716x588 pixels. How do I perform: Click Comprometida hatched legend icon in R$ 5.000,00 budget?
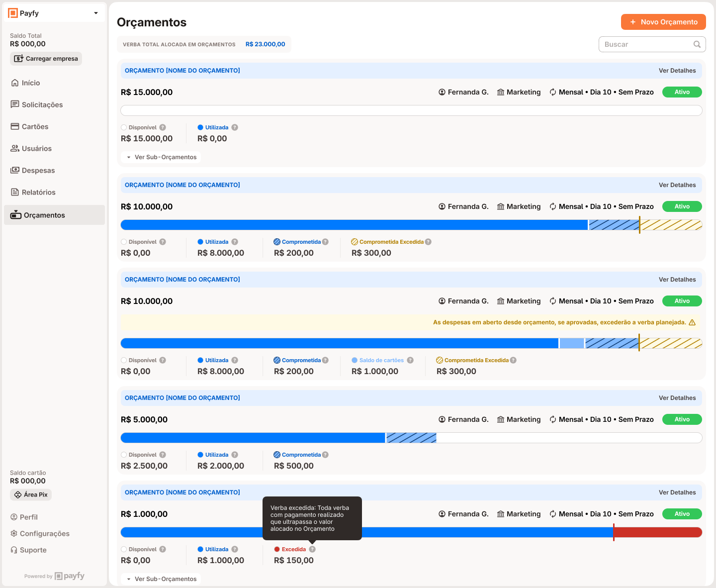[x=277, y=455]
